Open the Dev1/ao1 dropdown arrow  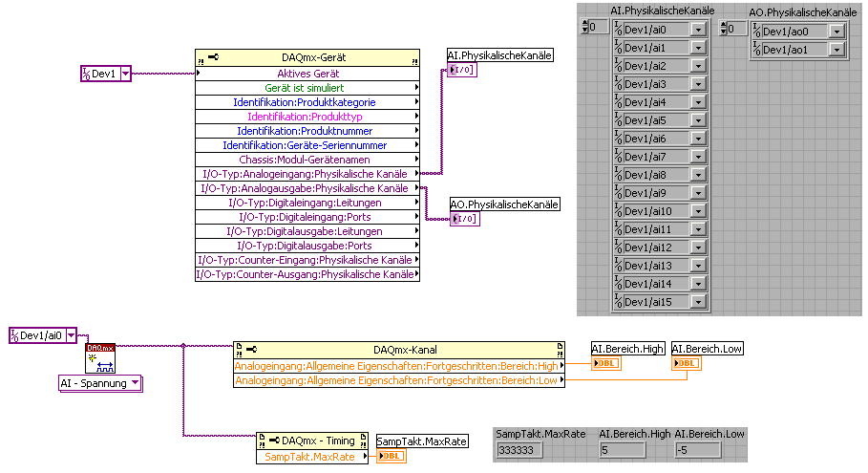pyautogui.click(x=837, y=51)
